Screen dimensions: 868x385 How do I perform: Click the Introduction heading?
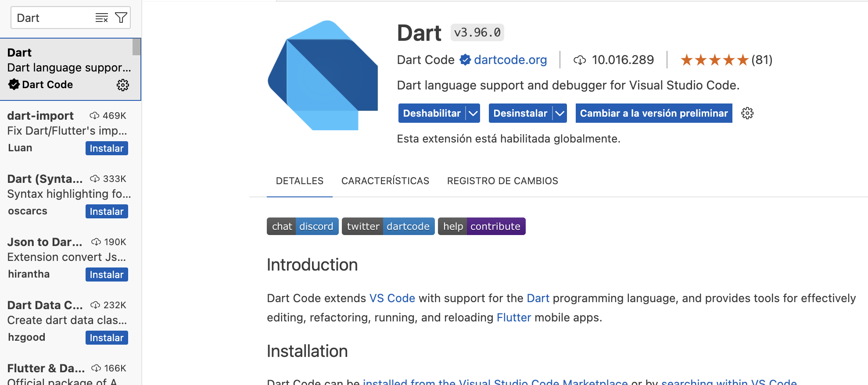pyautogui.click(x=312, y=265)
